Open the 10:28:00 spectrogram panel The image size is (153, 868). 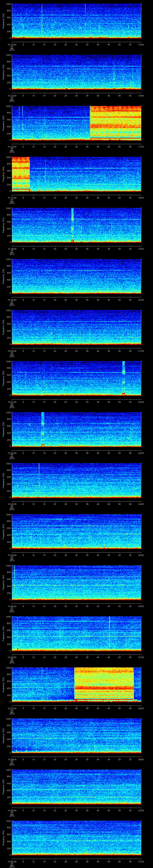(76, 736)
